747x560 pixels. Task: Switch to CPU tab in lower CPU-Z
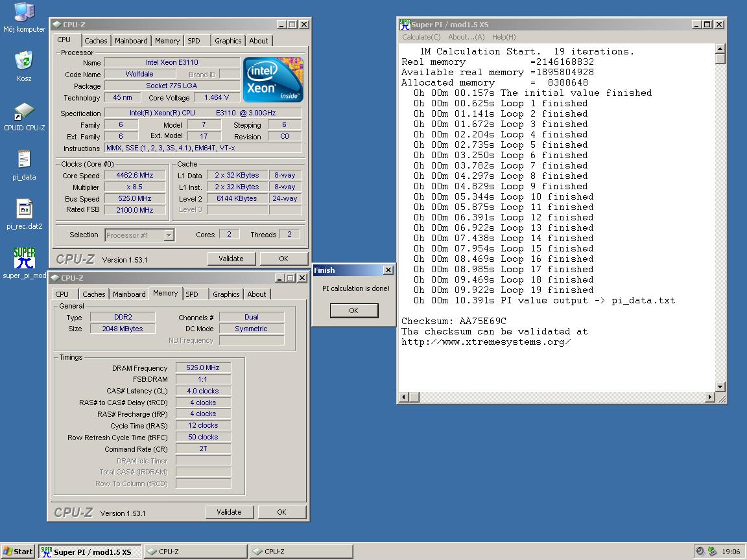pyautogui.click(x=62, y=294)
